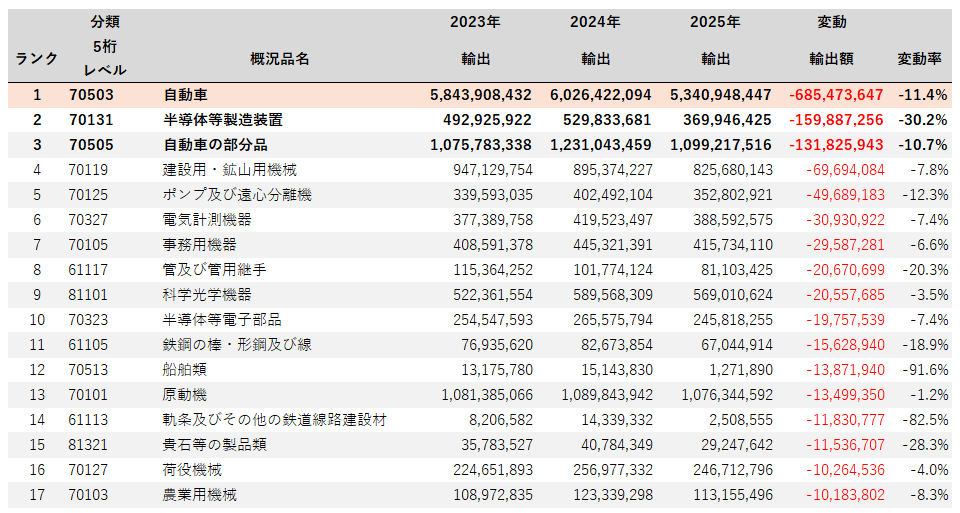Click the ランク header cell

(37, 59)
